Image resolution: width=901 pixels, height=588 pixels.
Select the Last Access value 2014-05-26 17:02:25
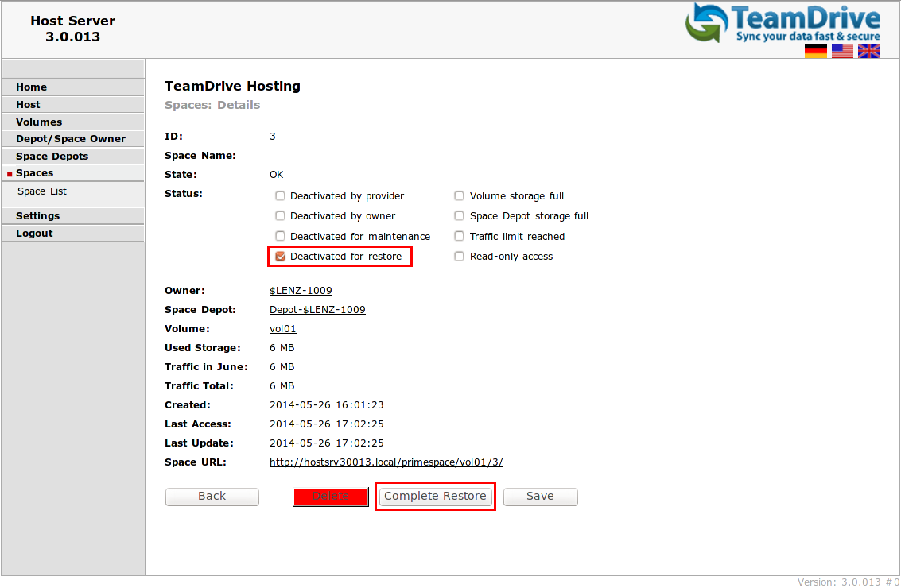click(x=326, y=424)
